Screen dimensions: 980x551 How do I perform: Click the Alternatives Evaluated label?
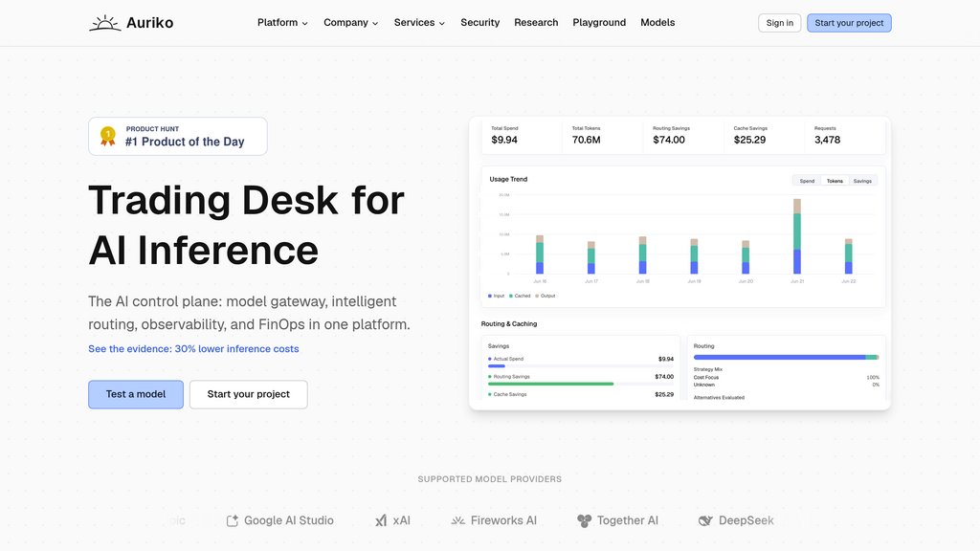[719, 397]
